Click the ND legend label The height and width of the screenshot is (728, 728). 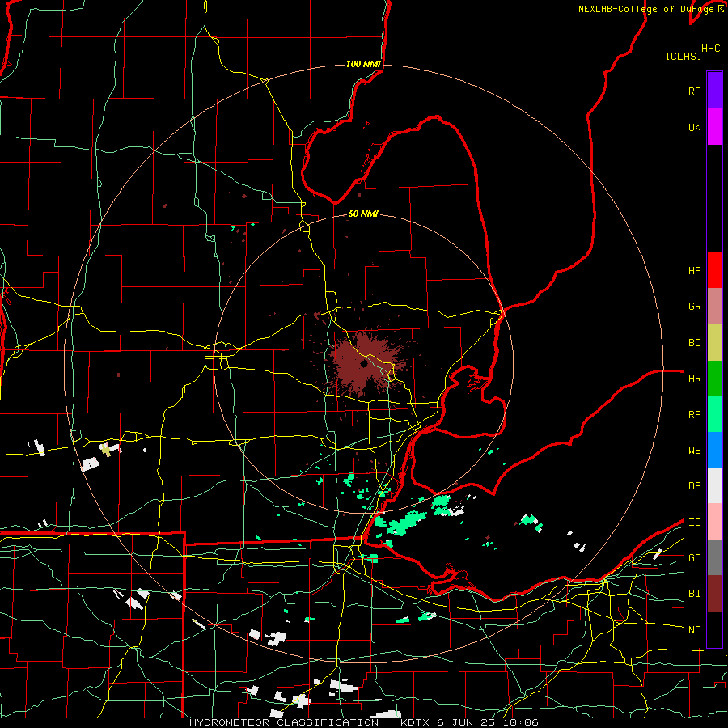(x=695, y=630)
